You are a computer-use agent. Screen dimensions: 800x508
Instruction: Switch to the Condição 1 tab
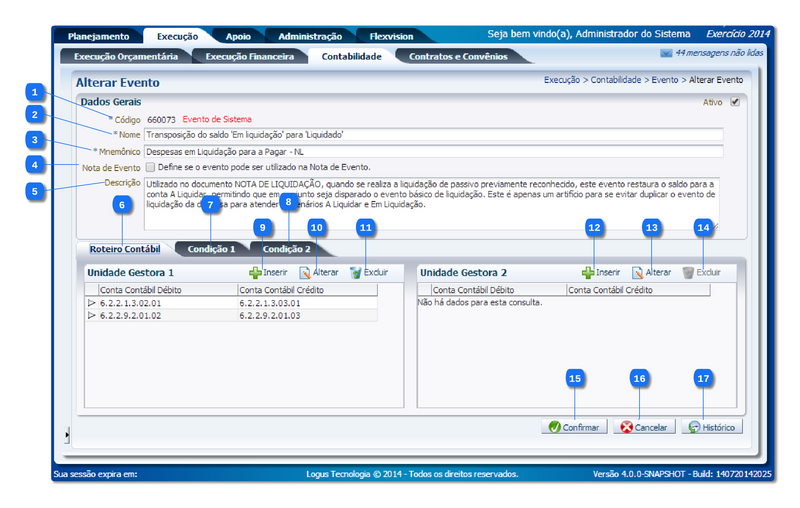211,248
